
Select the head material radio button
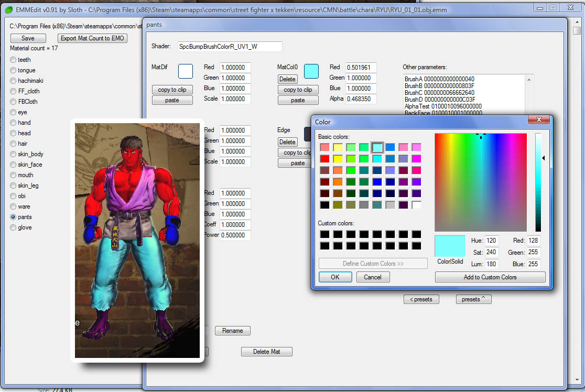pyautogui.click(x=14, y=133)
